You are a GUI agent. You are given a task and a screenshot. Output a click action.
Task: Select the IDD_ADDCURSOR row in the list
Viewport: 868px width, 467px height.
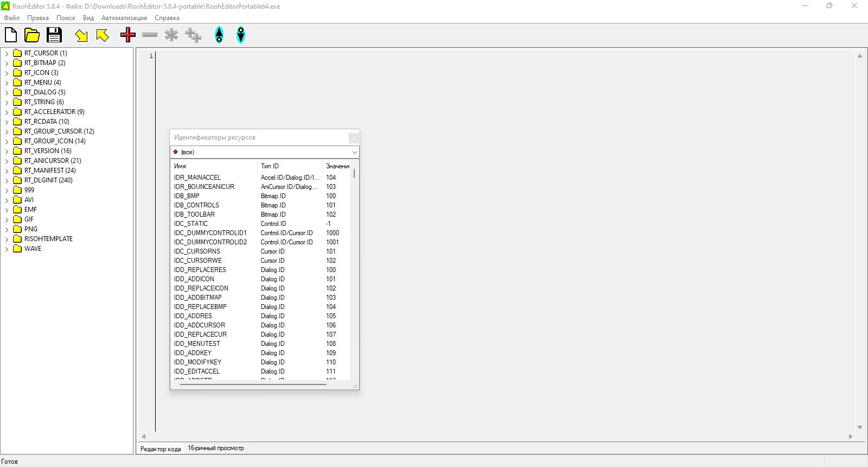(x=200, y=325)
